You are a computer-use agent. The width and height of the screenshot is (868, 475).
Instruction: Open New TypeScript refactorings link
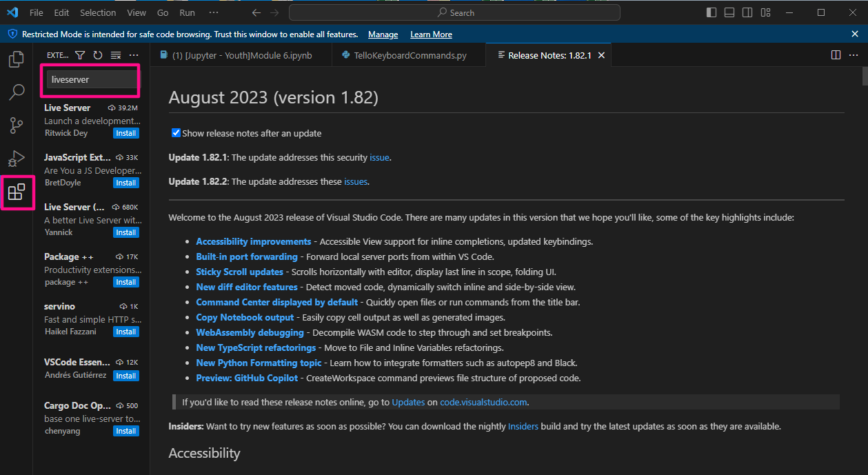click(256, 347)
